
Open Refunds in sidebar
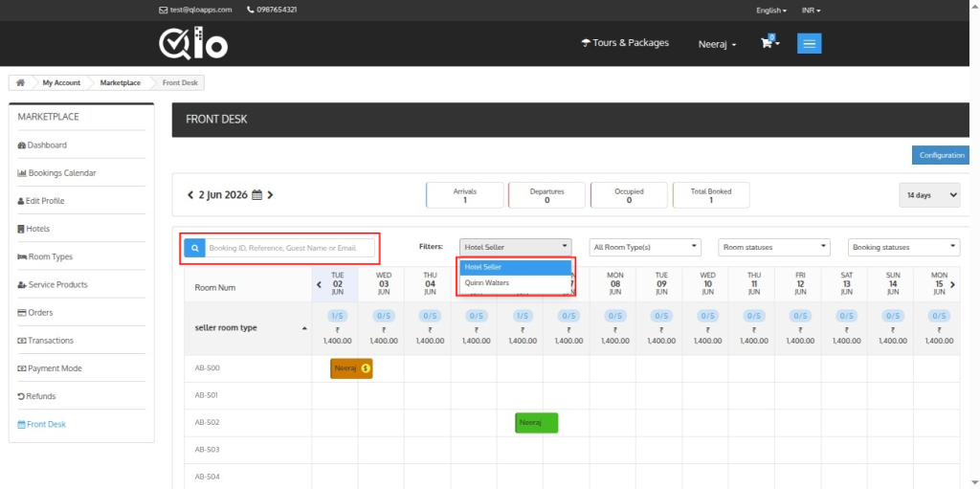pyautogui.click(x=36, y=396)
